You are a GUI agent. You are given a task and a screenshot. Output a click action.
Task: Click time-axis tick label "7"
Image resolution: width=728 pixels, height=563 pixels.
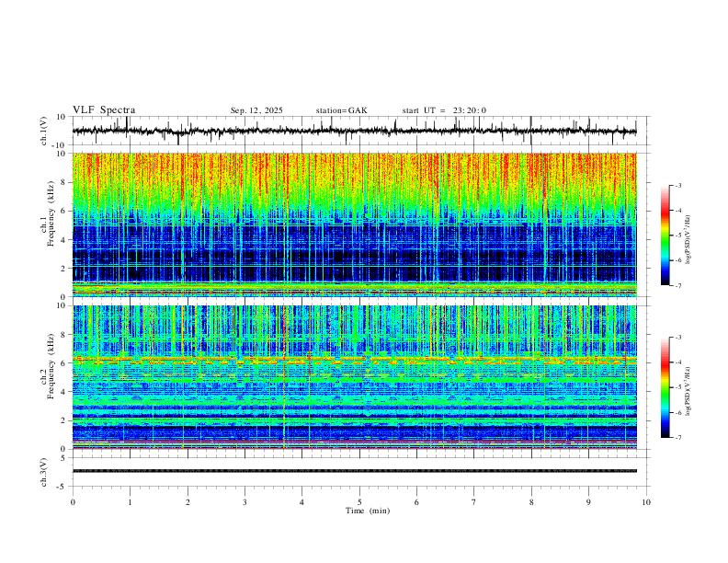(x=474, y=502)
